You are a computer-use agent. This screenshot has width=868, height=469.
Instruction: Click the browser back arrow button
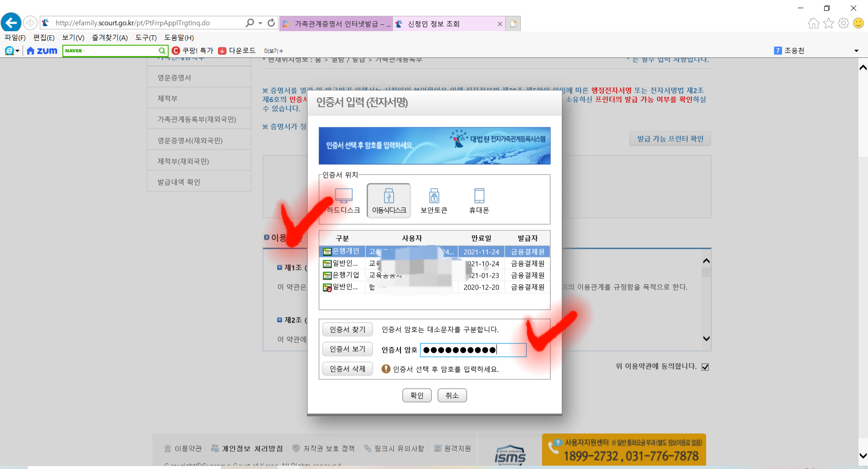[11, 23]
